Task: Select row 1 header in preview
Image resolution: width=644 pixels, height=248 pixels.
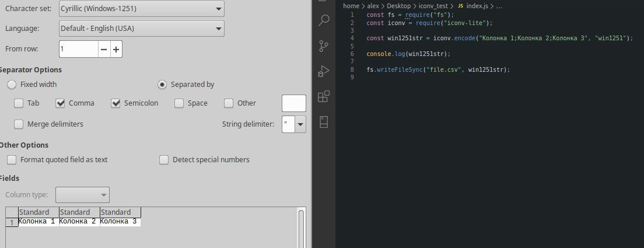Action: tap(12, 222)
